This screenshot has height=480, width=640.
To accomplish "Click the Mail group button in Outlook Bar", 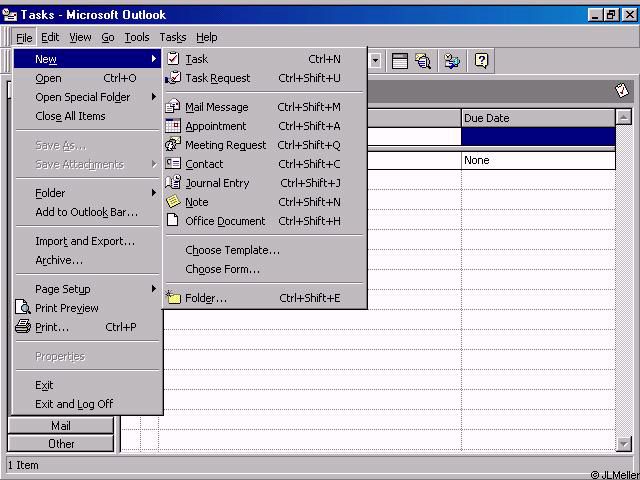I will click(61, 426).
